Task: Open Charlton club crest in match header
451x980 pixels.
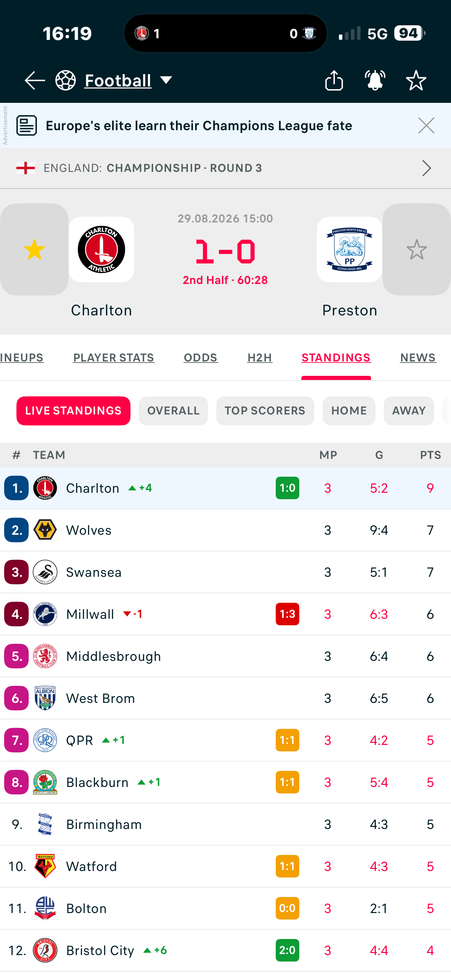Action: coord(101,249)
